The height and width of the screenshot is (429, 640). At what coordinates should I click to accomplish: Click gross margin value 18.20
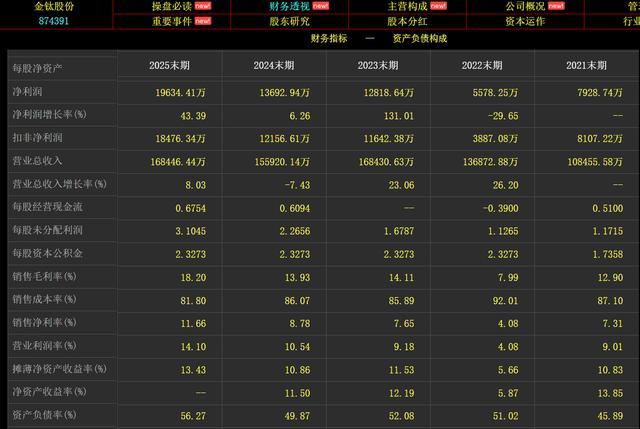pyautogui.click(x=193, y=278)
